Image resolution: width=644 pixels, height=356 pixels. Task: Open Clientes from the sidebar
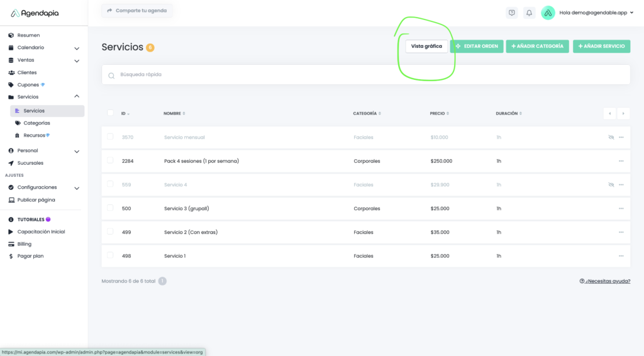pos(26,72)
